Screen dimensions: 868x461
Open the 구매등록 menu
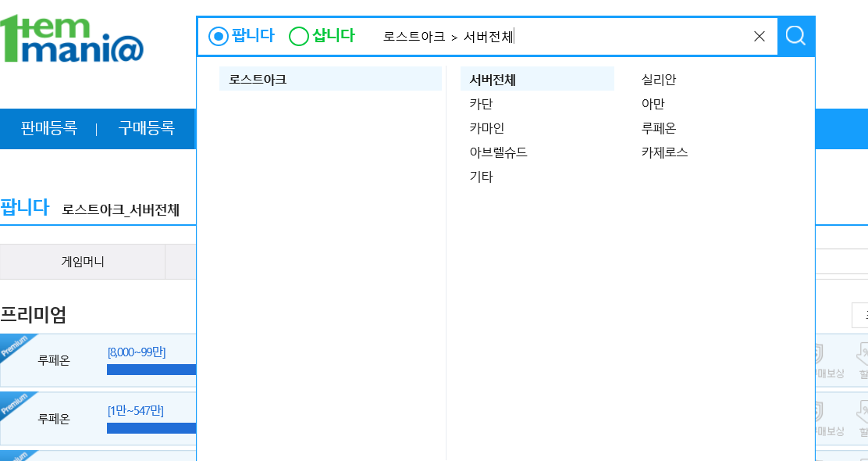pos(146,129)
